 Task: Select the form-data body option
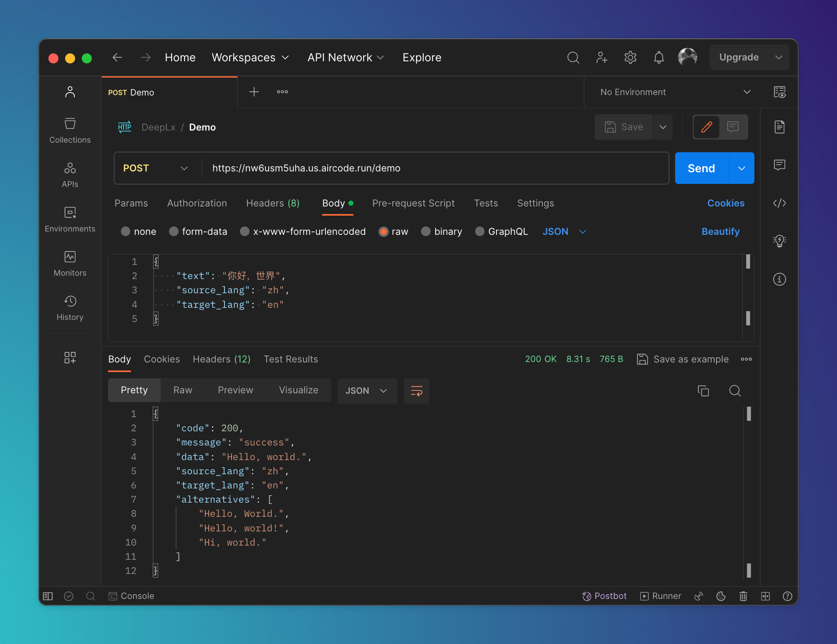point(174,231)
